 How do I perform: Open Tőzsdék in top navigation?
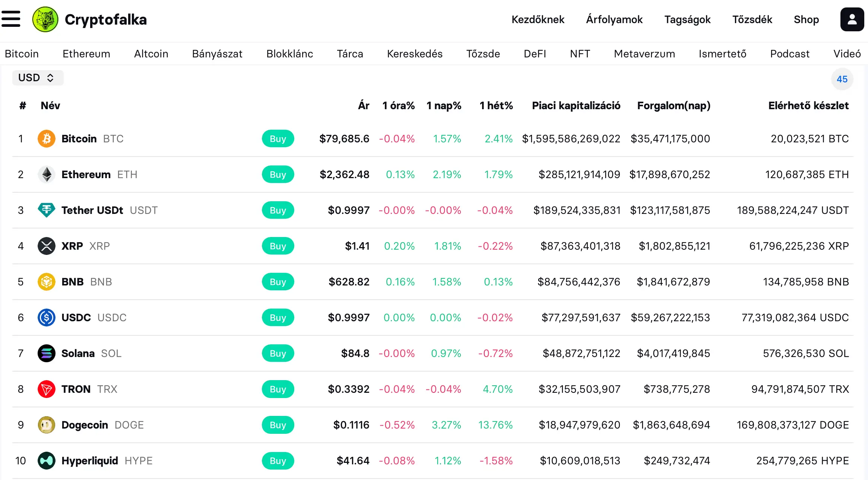coord(752,19)
